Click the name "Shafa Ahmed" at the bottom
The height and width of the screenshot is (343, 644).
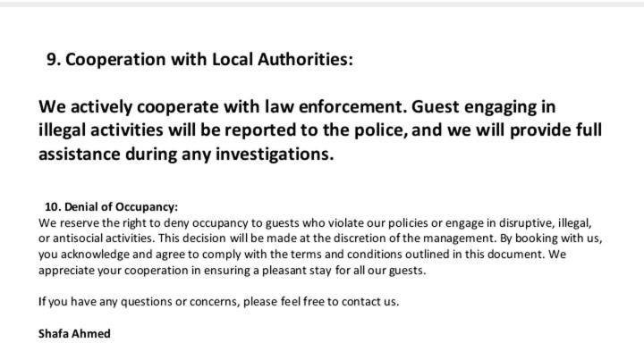[x=74, y=333]
